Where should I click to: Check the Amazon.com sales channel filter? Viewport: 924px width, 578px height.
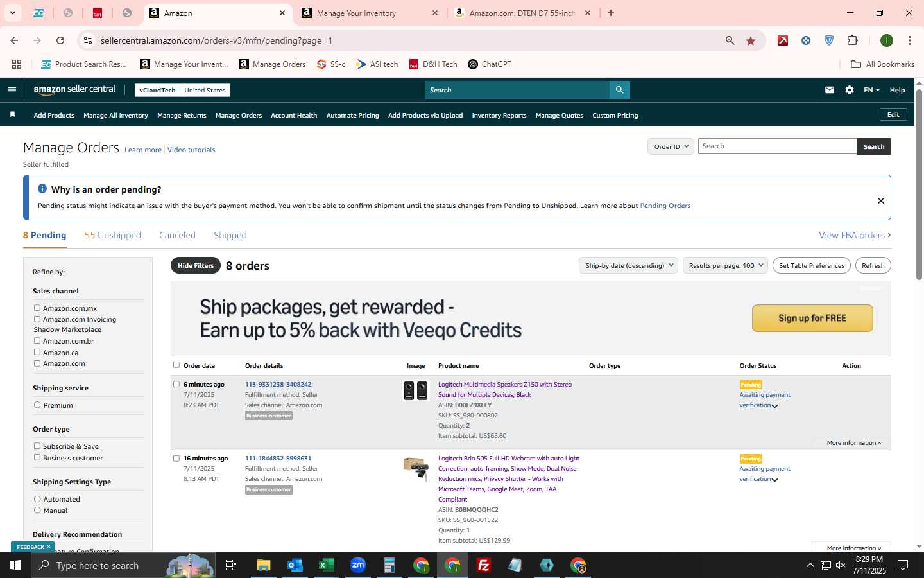tap(37, 363)
